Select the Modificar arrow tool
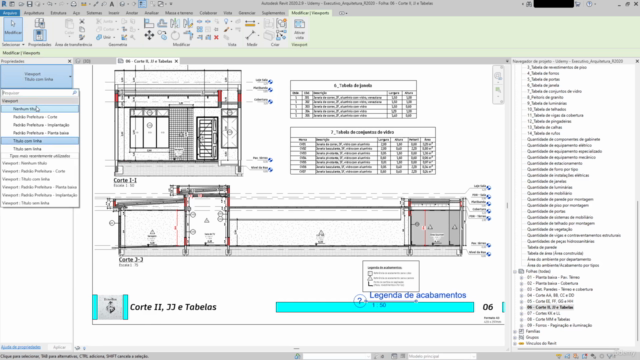Viewport: 640px width, 360px height. point(13,28)
